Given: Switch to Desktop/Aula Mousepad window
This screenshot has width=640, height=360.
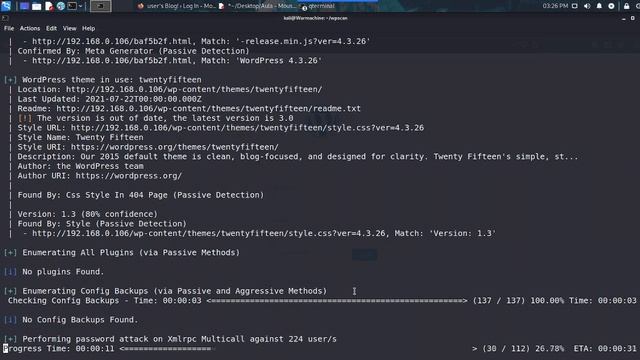Looking at the screenshot, I should pos(258,6).
